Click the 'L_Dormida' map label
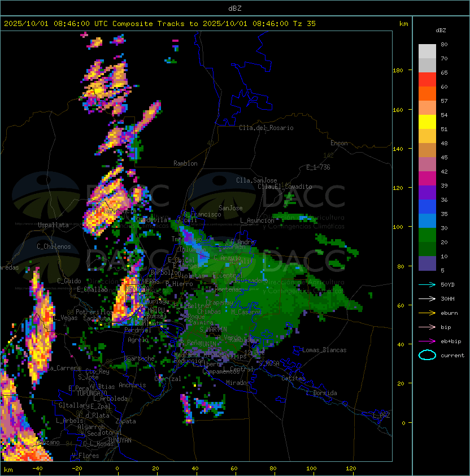 click(321, 393)
